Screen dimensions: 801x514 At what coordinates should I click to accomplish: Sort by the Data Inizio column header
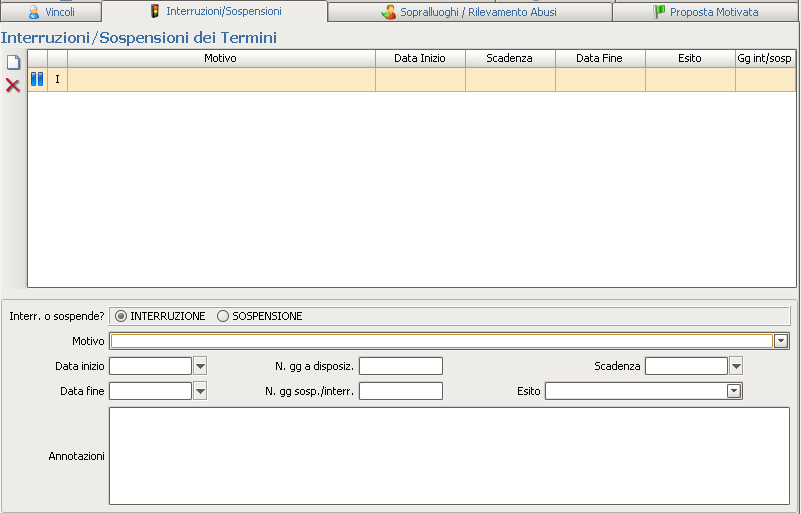420,58
